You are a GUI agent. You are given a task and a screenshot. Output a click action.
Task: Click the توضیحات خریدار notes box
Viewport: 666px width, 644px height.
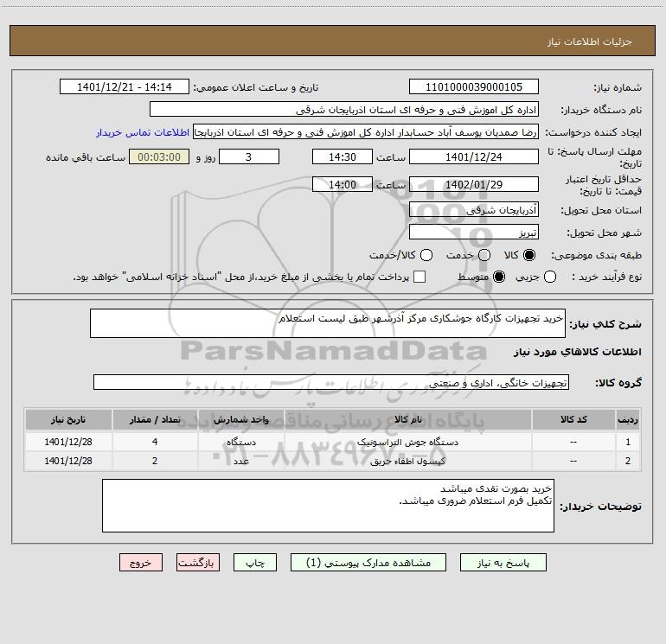tap(328, 506)
